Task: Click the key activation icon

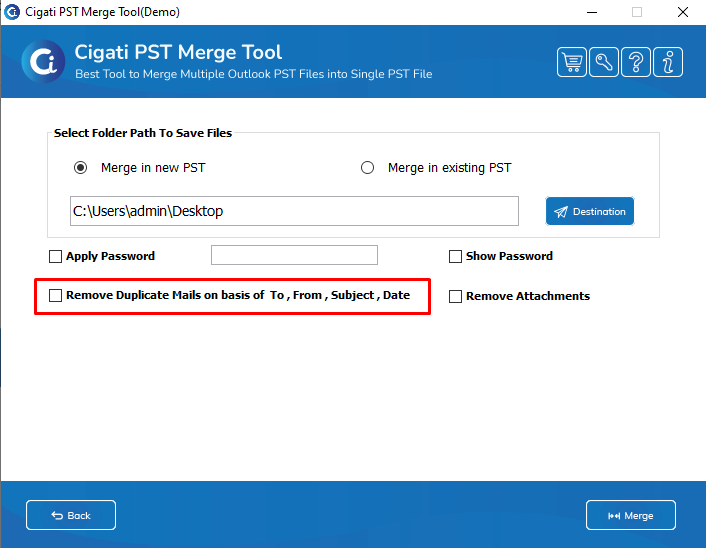Action: 603,62
